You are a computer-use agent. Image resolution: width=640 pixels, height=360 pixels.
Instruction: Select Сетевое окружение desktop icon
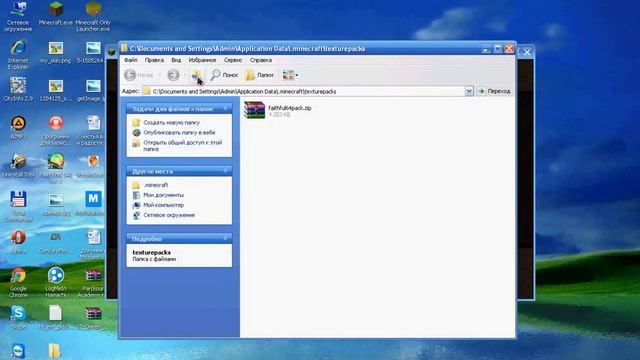pyautogui.click(x=18, y=16)
